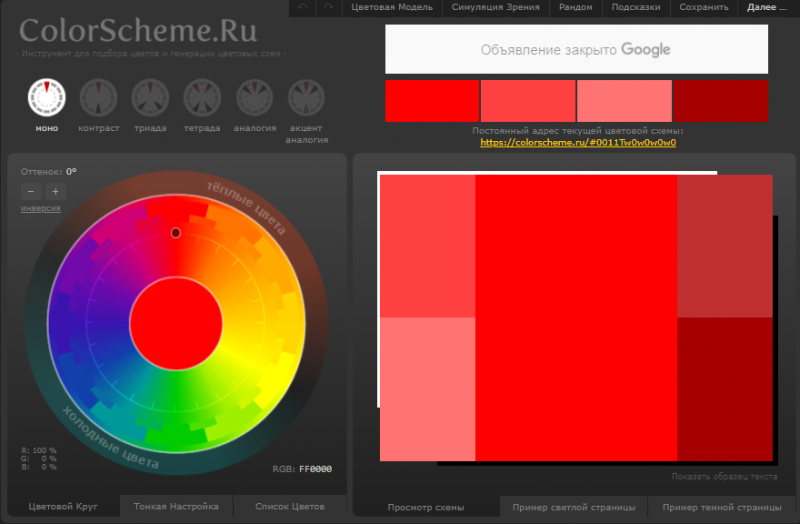Pick the акцент аналогия scheme icon
This screenshot has width=800, height=524.
coord(306,97)
